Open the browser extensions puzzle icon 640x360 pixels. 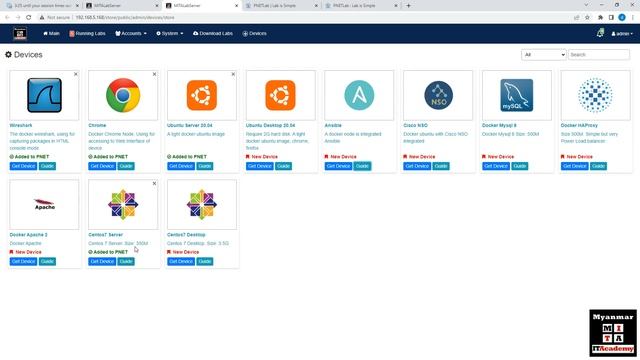pyautogui.click(x=600, y=18)
